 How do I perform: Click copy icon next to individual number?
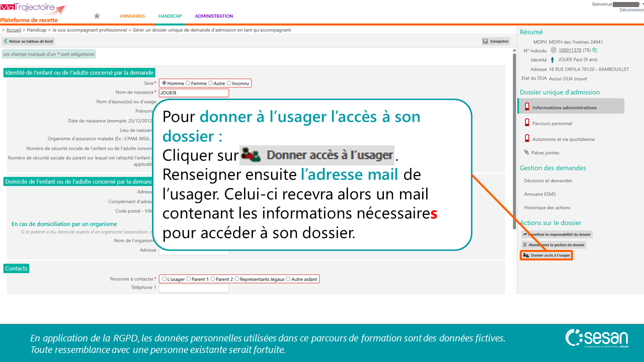(x=595, y=50)
